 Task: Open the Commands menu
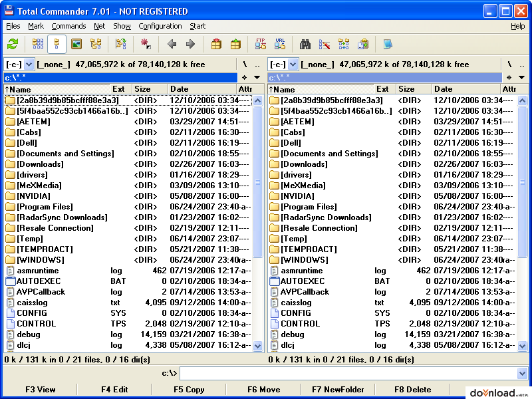pos(68,26)
